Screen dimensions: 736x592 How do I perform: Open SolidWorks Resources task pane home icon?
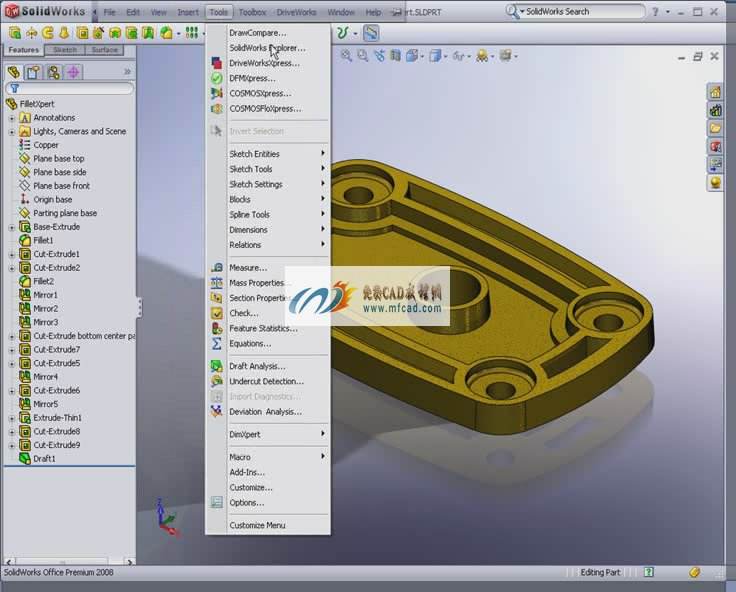click(x=715, y=92)
